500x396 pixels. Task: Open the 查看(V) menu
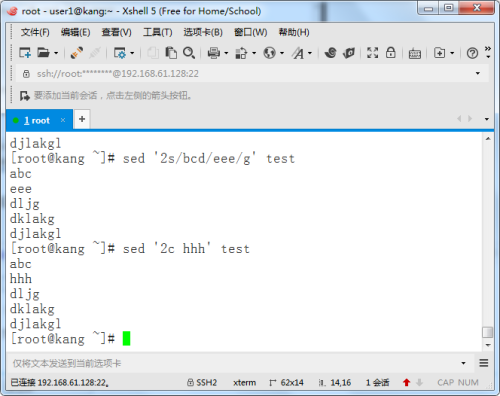tap(116, 32)
